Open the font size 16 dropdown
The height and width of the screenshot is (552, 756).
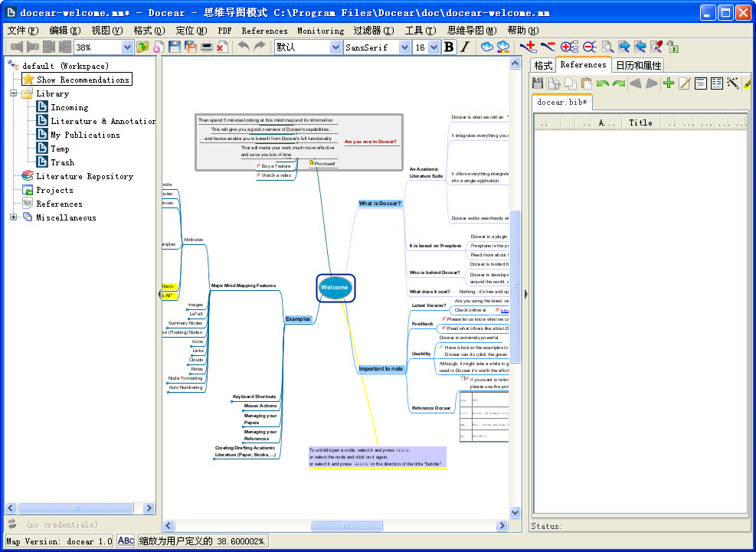click(434, 47)
